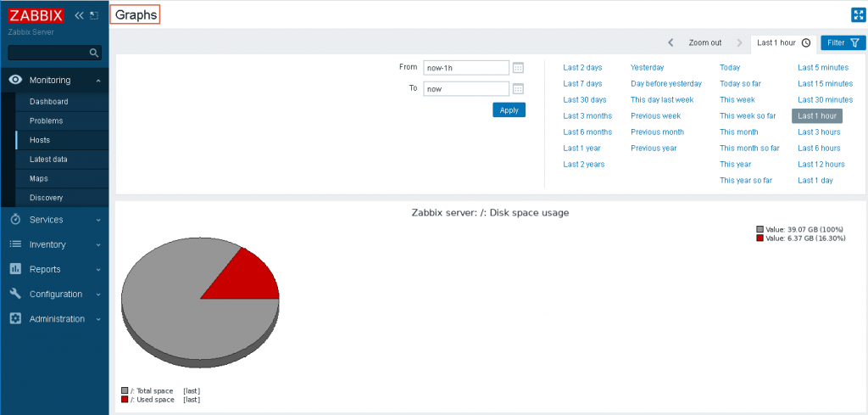Click red swatch next to 6.37 GB value
This screenshot has width=868, height=415.
click(x=760, y=238)
